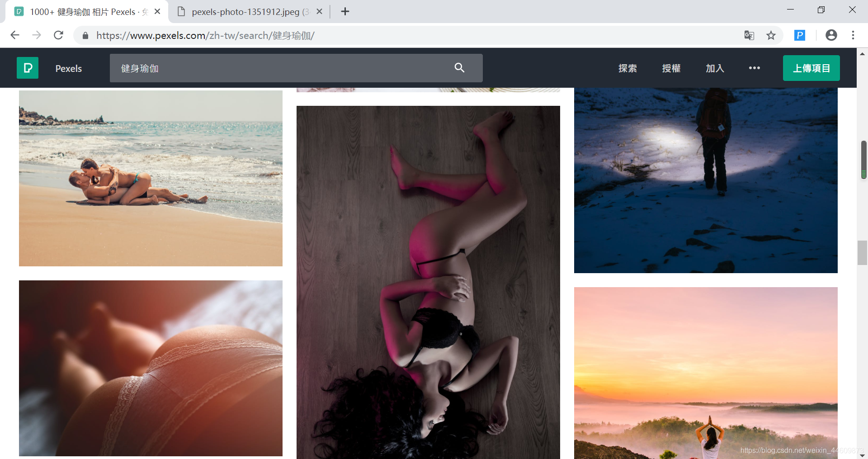This screenshot has width=868, height=459.
Task: Click the browser back arrow
Action: [15, 35]
